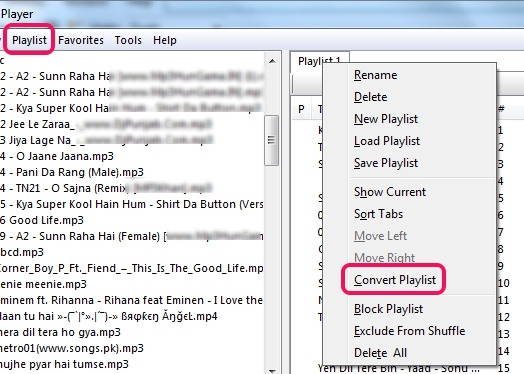Choose Delete in the context menu
The height and width of the screenshot is (374, 524).
coord(371,97)
